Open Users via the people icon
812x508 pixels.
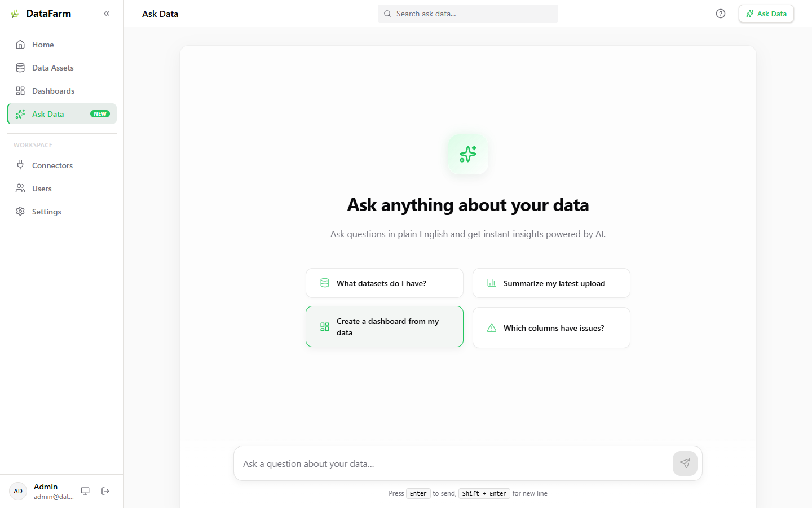pos(20,188)
